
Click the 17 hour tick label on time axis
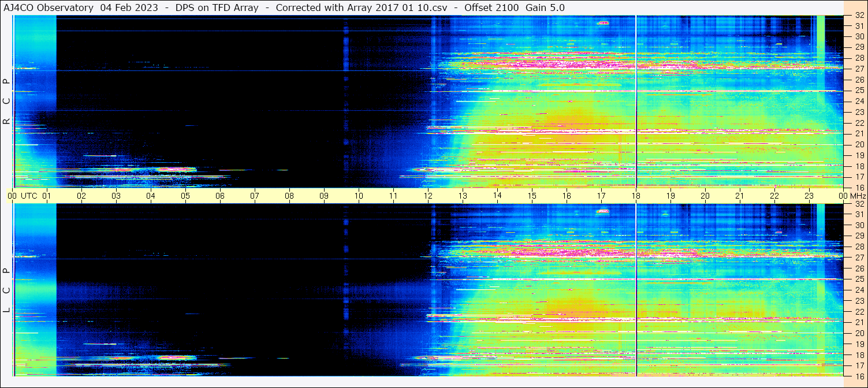coord(601,196)
